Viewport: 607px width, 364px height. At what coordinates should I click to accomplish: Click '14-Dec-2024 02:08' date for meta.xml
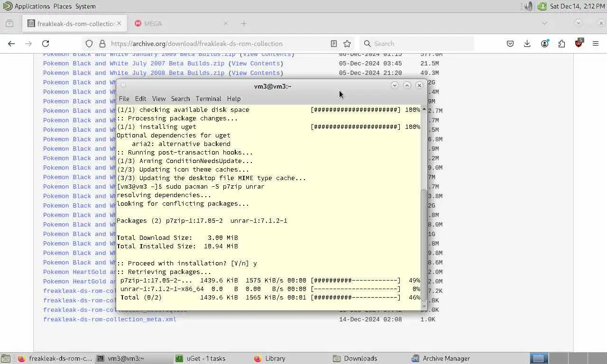(370, 319)
